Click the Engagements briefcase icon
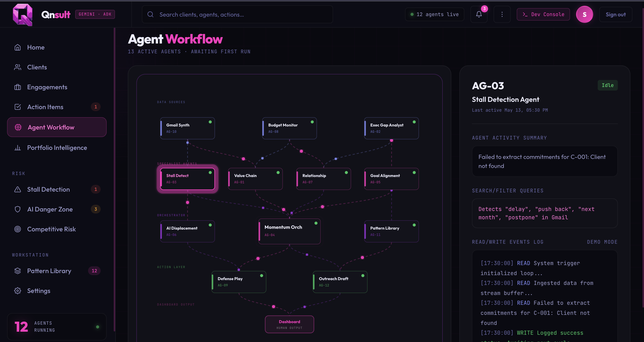This screenshot has height=342, width=644. click(18, 87)
